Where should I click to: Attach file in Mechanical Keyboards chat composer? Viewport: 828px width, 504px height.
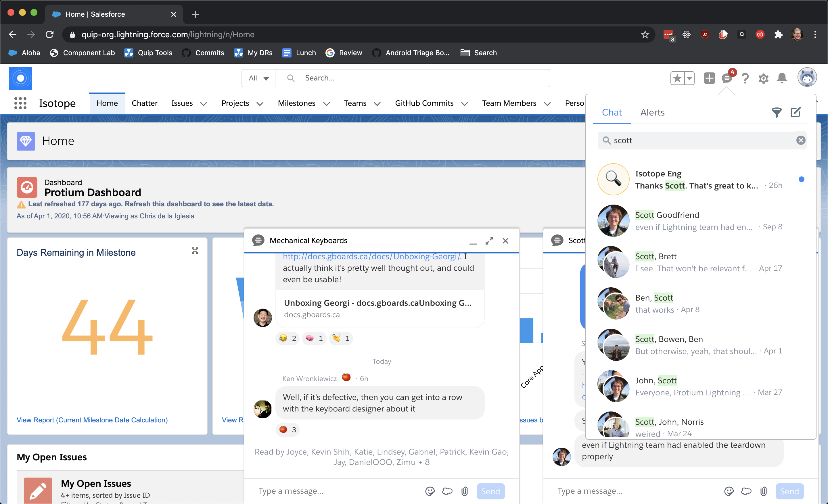coord(464,491)
